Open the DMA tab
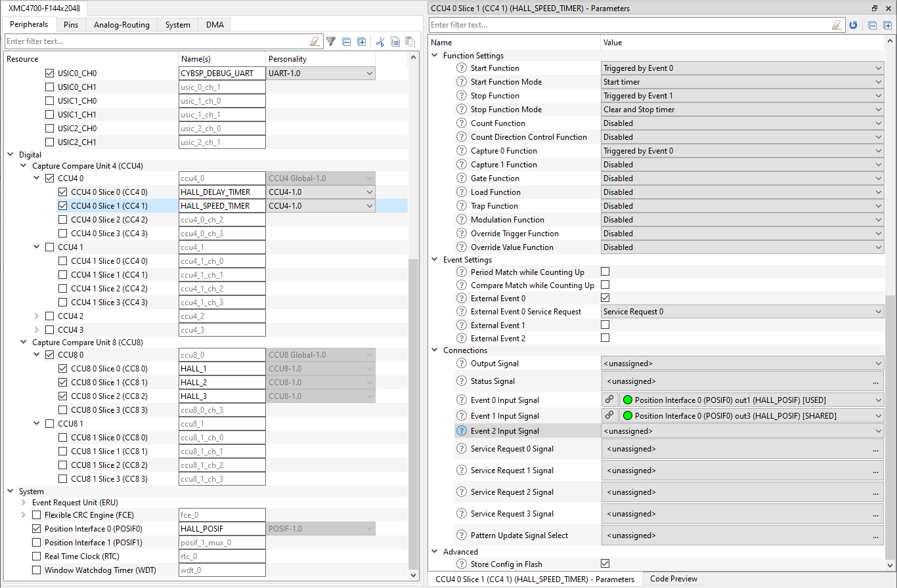Screen dimensions: 897x588 214,25
